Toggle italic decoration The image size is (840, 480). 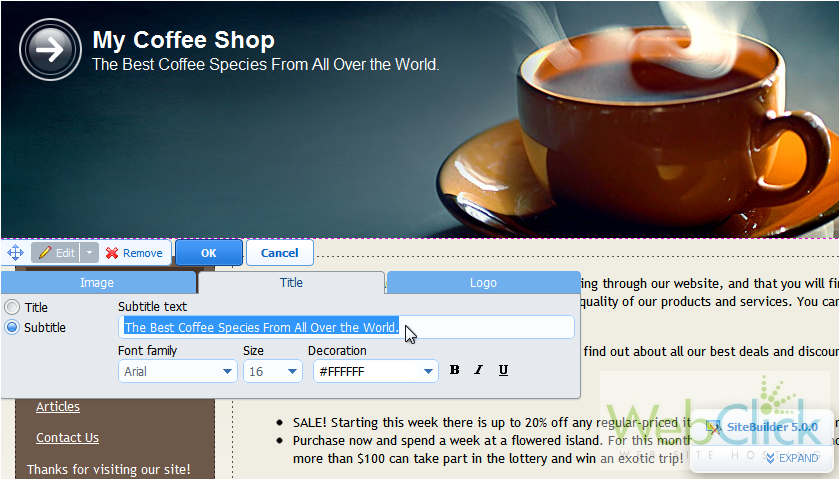478,370
